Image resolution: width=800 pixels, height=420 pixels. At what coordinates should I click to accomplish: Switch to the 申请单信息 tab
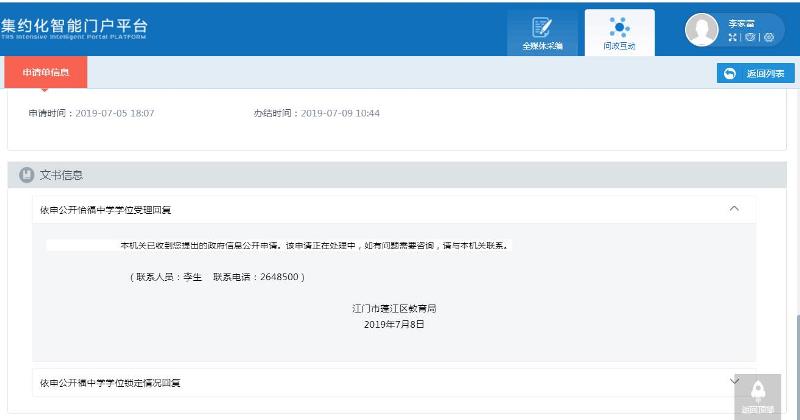click(x=45, y=72)
